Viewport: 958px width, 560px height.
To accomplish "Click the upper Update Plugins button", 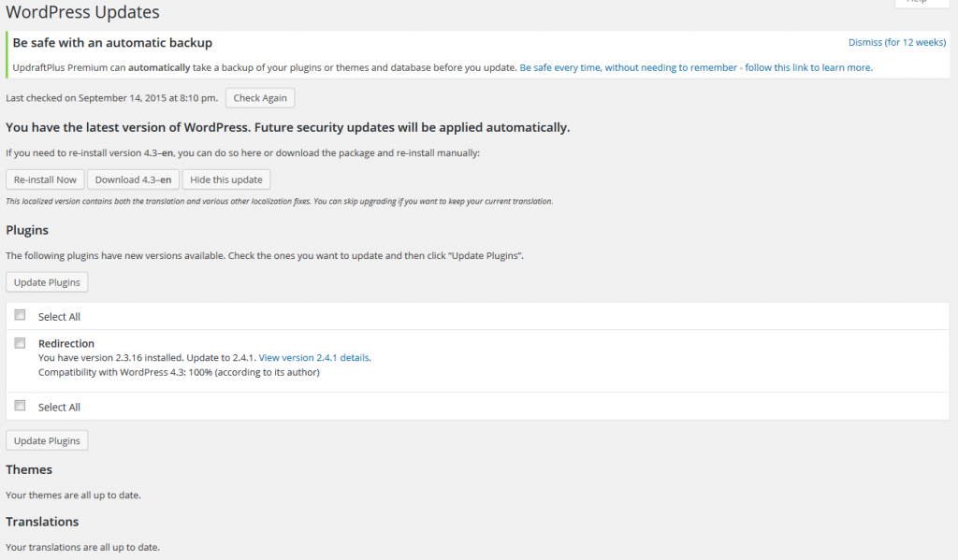I will [x=47, y=281].
